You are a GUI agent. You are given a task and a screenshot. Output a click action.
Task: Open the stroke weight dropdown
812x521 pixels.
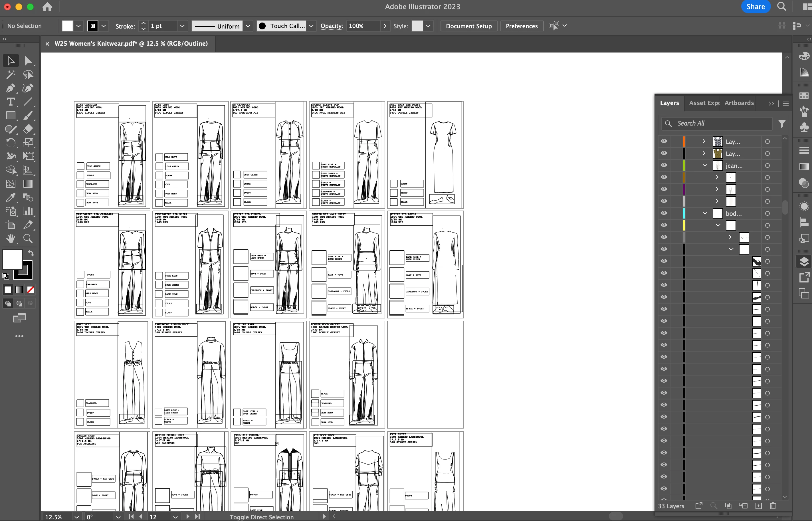click(182, 26)
